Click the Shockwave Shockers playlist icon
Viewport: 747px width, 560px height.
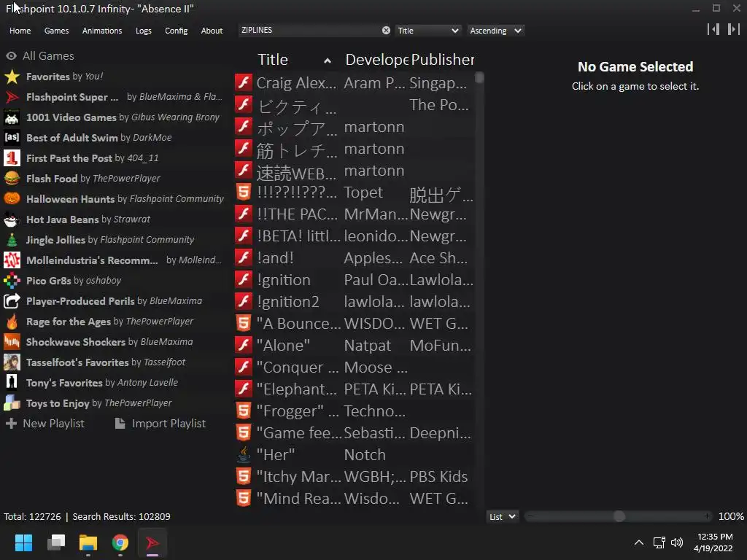[x=12, y=342]
